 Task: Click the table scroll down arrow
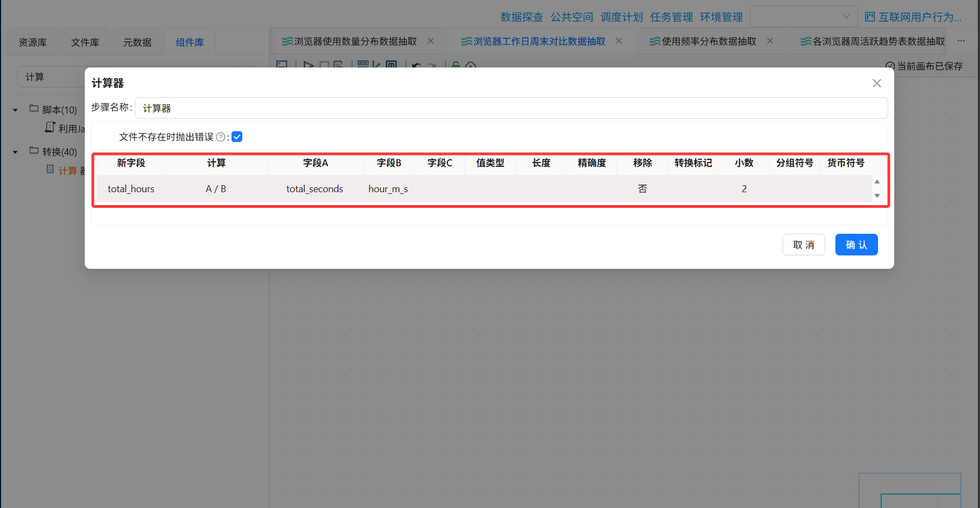click(x=877, y=195)
